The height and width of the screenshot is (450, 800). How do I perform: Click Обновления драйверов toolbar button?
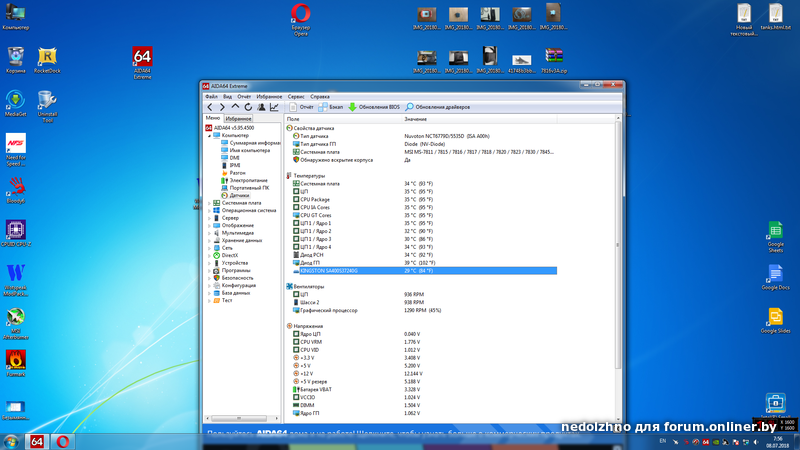coord(436,106)
